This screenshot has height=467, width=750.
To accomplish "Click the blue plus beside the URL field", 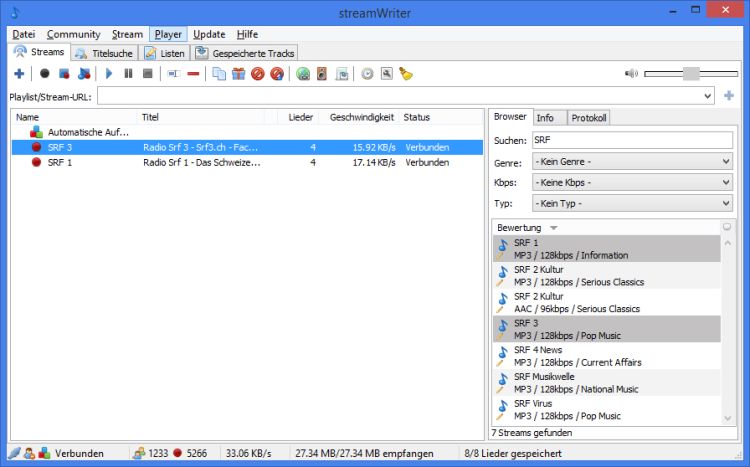I will click(x=729, y=96).
